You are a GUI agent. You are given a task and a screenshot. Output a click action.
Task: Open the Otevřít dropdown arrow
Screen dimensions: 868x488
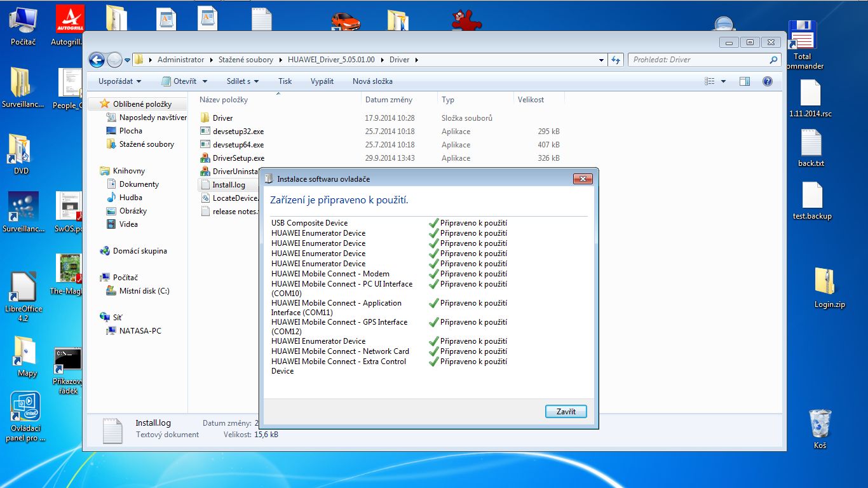coord(205,81)
